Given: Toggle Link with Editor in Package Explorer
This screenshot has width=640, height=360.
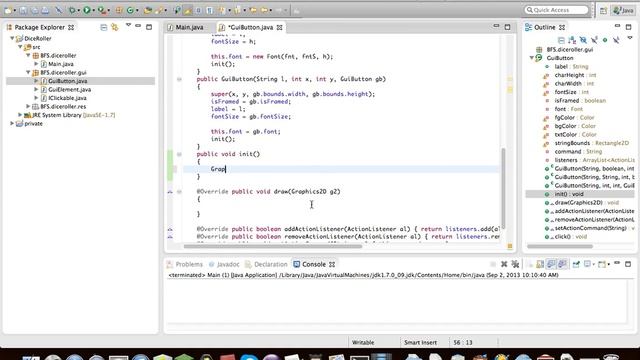Looking at the screenshot, I should pos(115,27).
